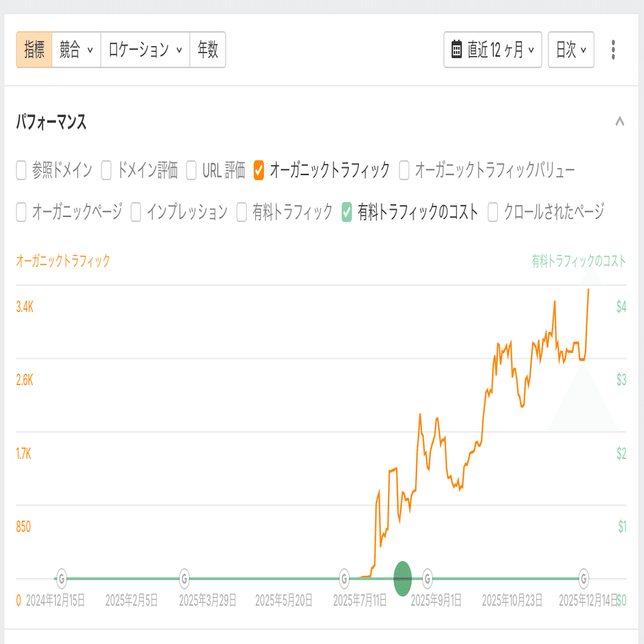
Task: Open the three-dot more options menu
Action: pos(613,50)
